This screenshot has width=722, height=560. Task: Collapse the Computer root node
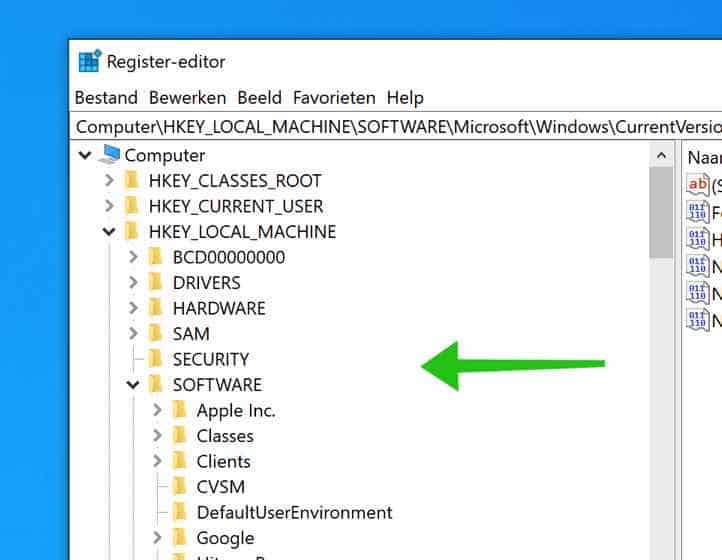(85, 155)
